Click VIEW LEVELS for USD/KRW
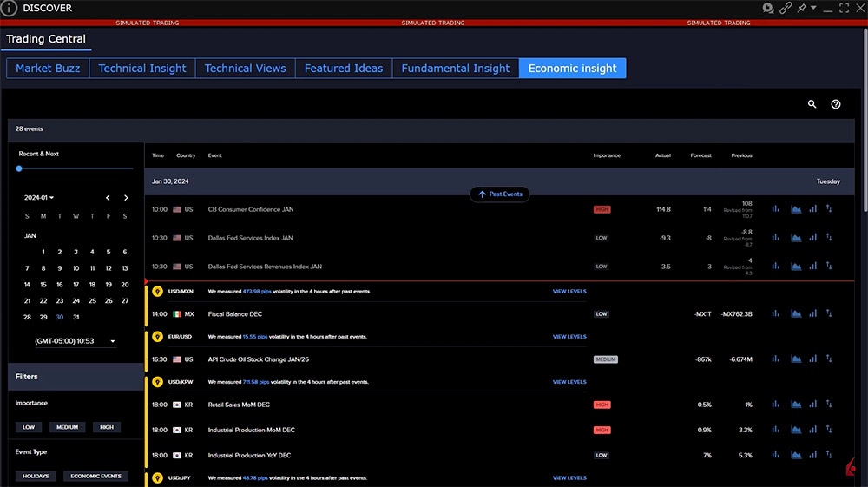This screenshot has height=487, width=868. [x=569, y=382]
